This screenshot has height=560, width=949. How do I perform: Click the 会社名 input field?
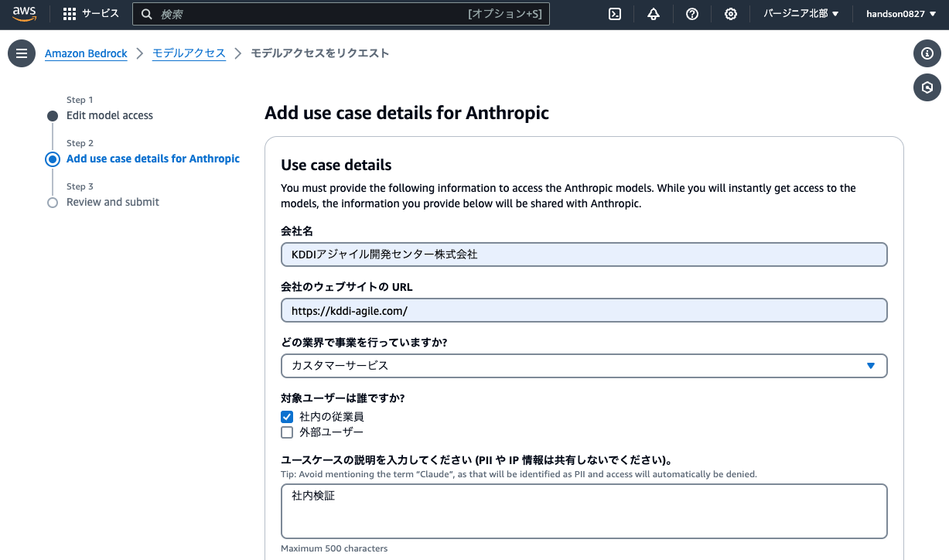click(x=584, y=254)
